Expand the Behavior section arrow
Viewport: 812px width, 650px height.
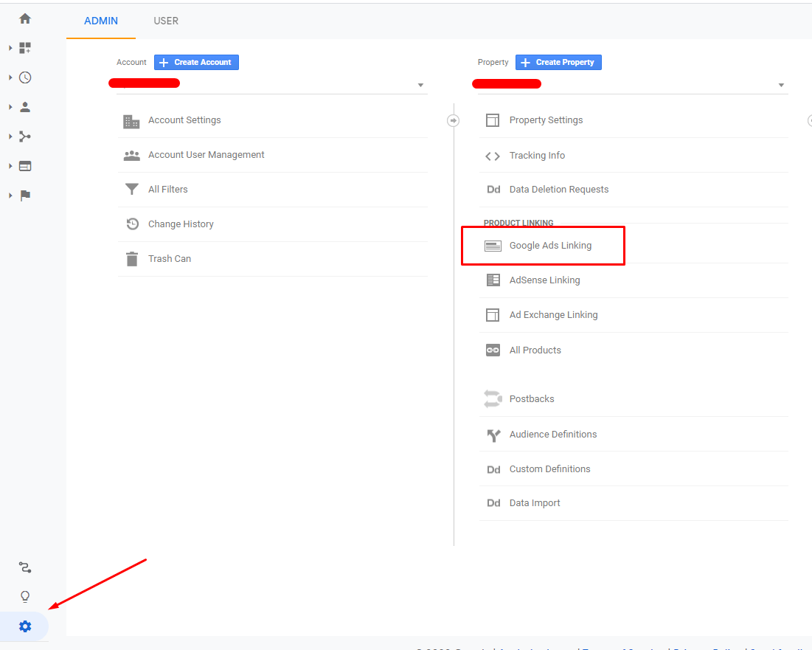point(10,166)
